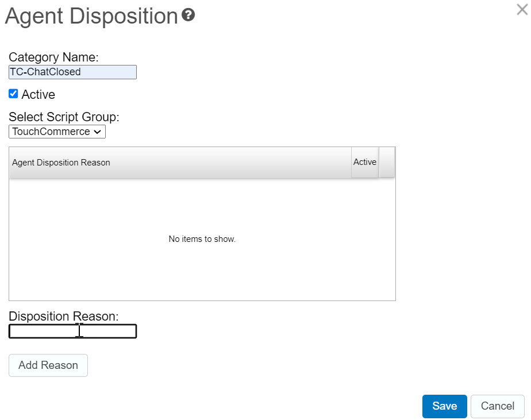
Task: Click the help question mark icon
Action: [188, 16]
